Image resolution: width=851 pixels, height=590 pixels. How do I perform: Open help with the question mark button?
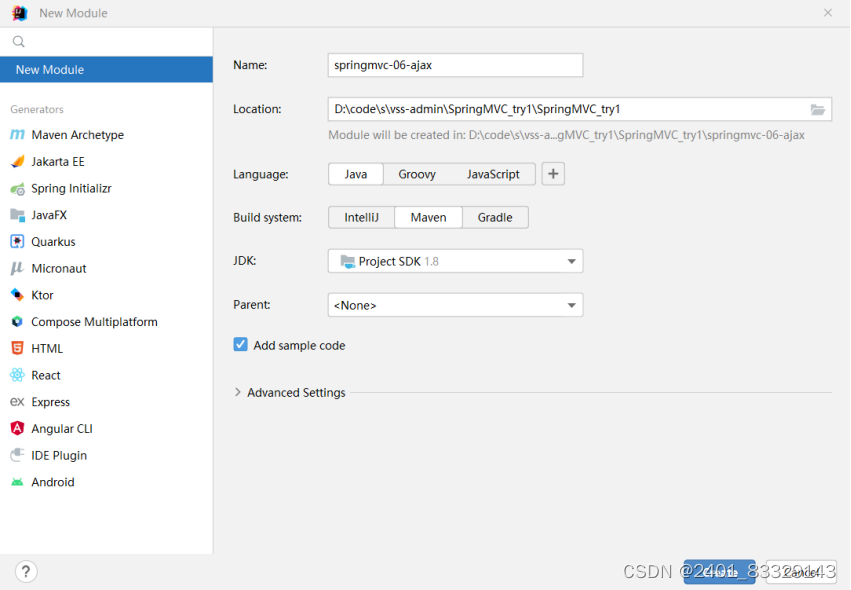(26, 571)
